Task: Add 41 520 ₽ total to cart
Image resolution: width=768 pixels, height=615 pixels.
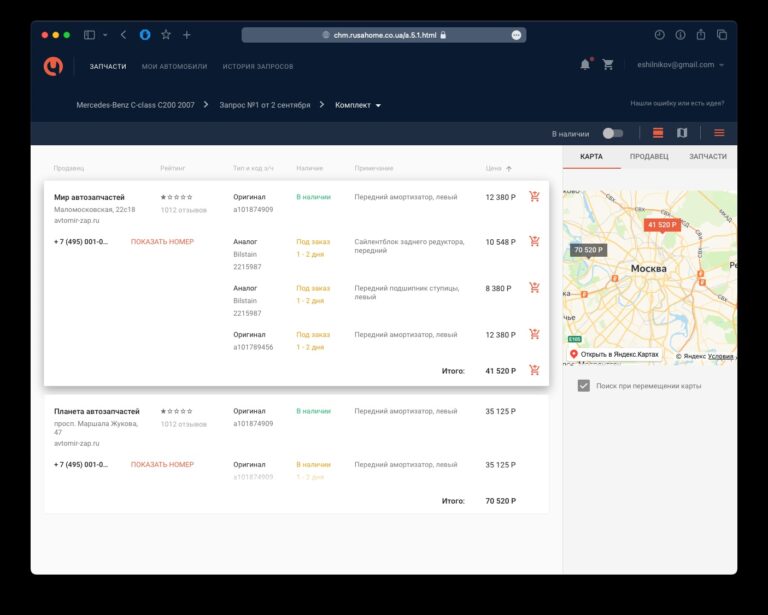Action: 534,370
